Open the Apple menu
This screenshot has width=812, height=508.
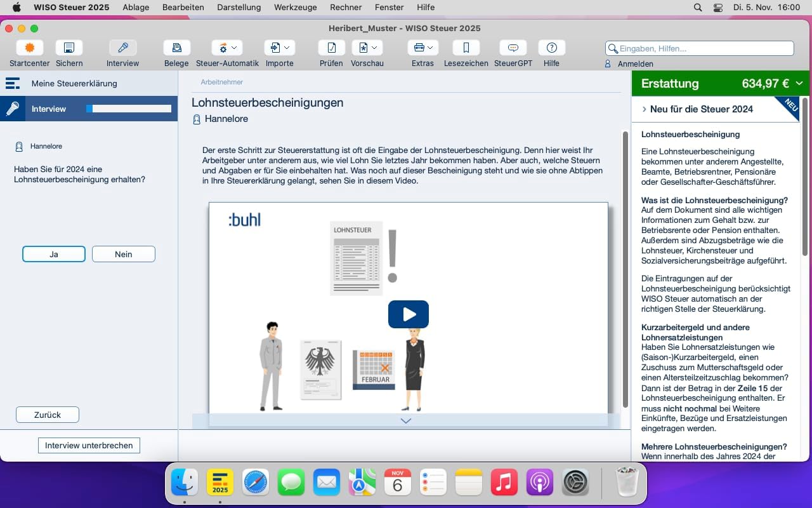click(16, 8)
